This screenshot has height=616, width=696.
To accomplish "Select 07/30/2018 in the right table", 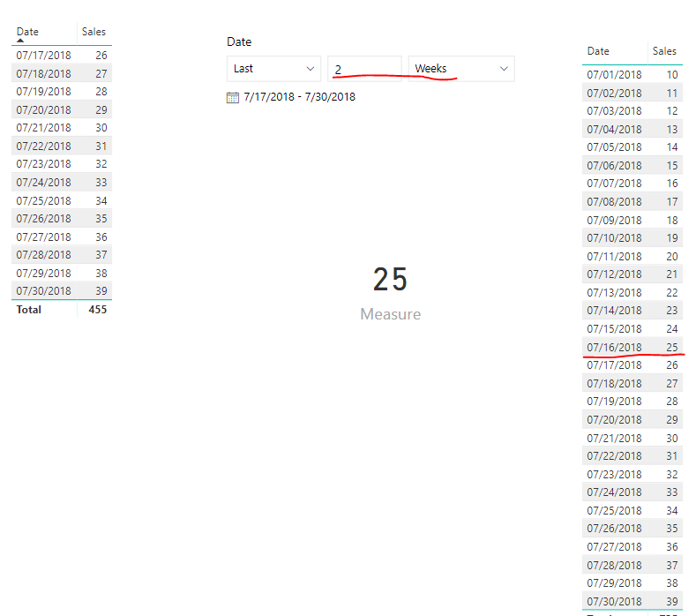I will point(614,601).
